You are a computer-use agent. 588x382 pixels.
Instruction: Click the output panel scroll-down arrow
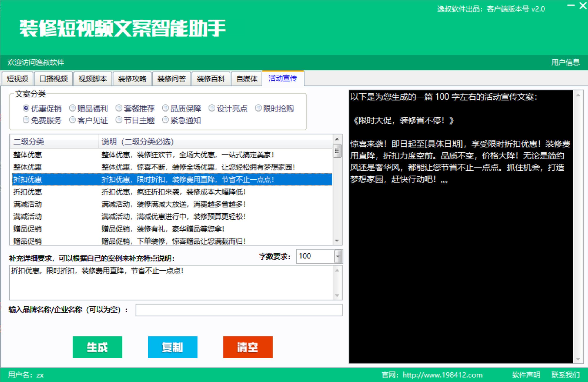[578, 359]
